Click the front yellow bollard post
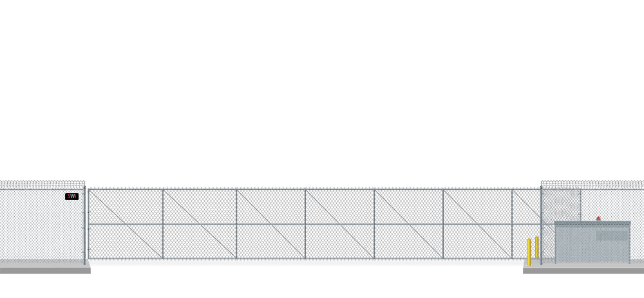The image size is (644, 298). tap(529, 252)
